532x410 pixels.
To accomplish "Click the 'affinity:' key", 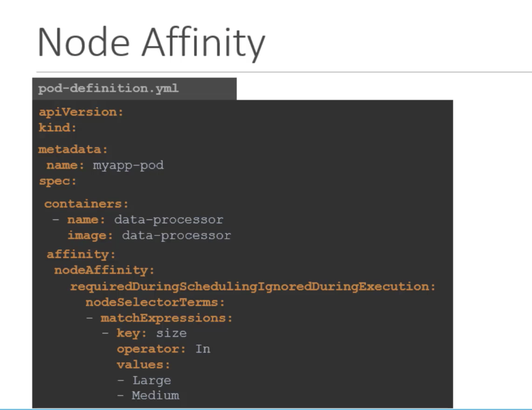I will (x=81, y=254).
